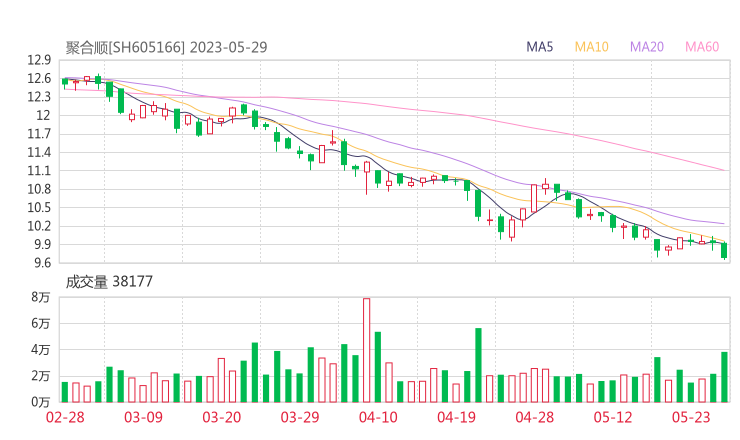Viewport: 740px width, 440px height.
Task: Click the MA5 legend label
Action: [x=539, y=47]
